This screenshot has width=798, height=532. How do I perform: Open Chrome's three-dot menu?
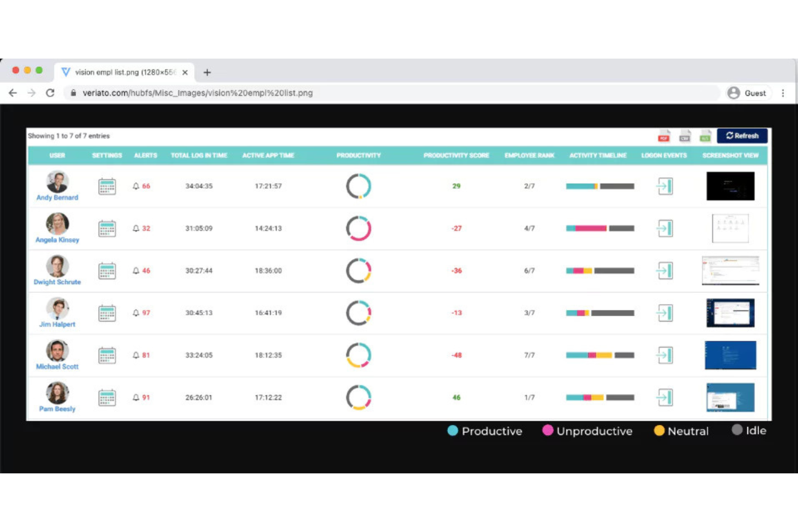click(x=783, y=93)
